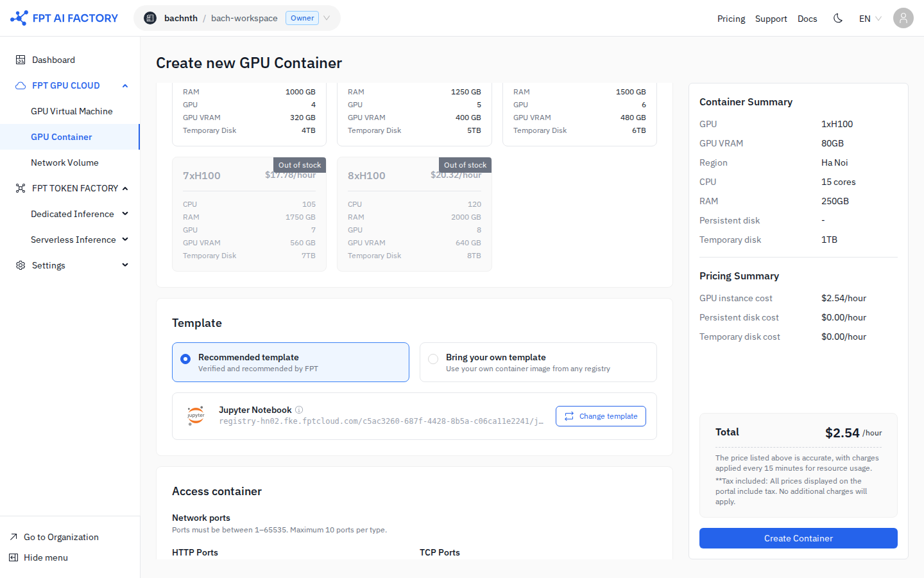Collapse the FPT GPU Cloud section
The image size is (924, 578).
tap(125, 85)
